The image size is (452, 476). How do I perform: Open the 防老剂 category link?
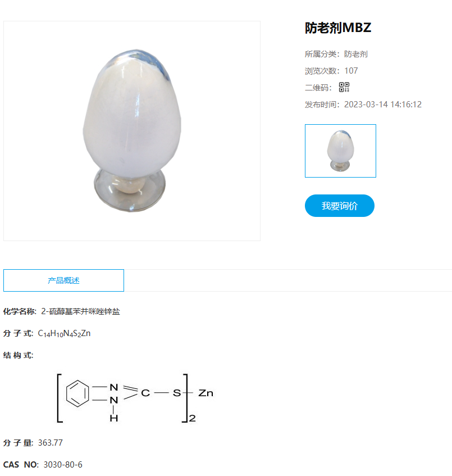tap(355, 54)
